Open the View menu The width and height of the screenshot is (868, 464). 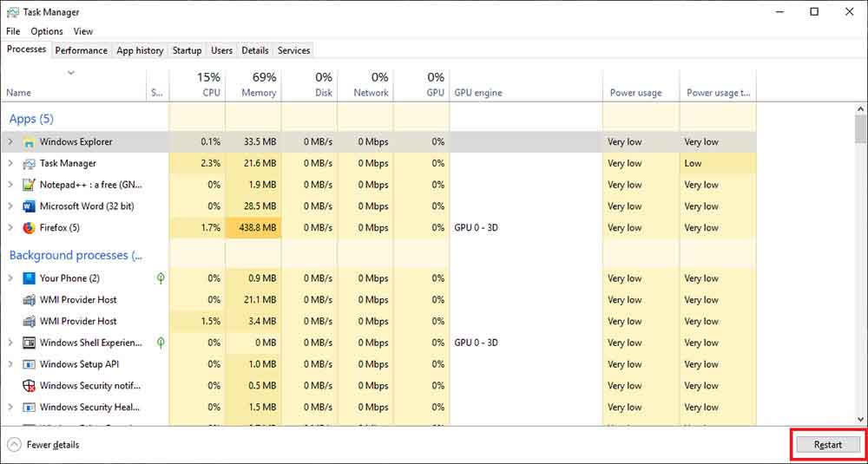coord(83,31)
